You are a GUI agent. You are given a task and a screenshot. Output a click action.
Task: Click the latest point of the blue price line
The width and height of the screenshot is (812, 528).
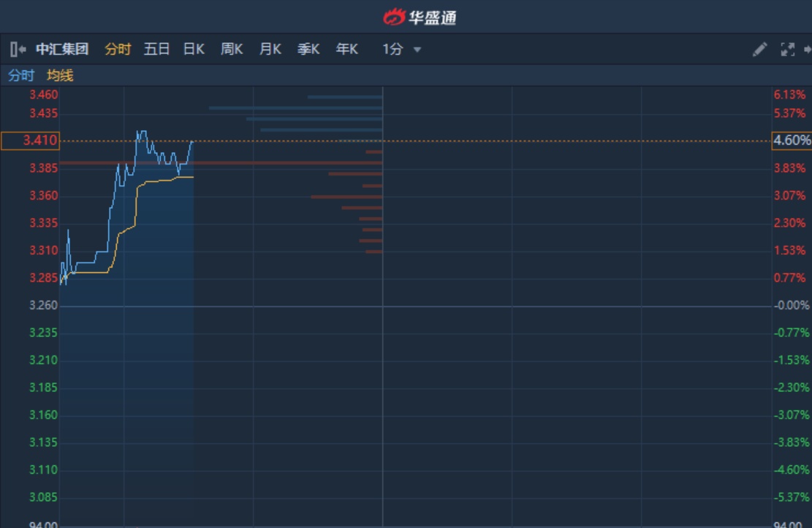(x=193, y=141)
